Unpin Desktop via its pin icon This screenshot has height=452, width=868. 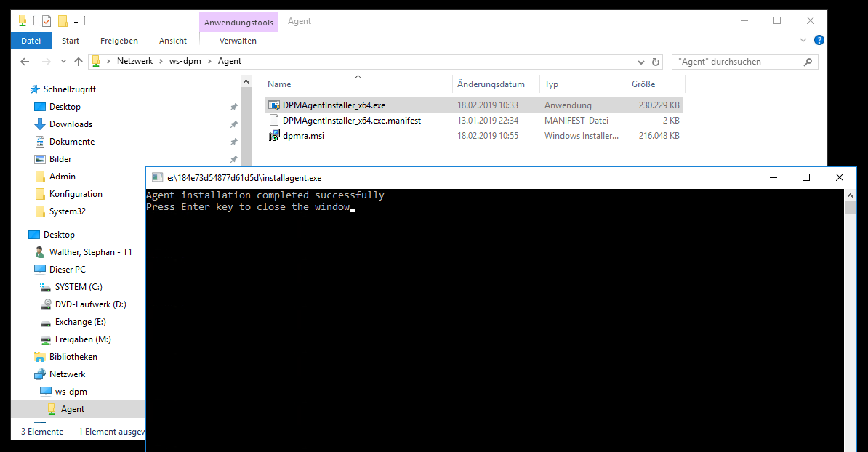tap(234, 107)
